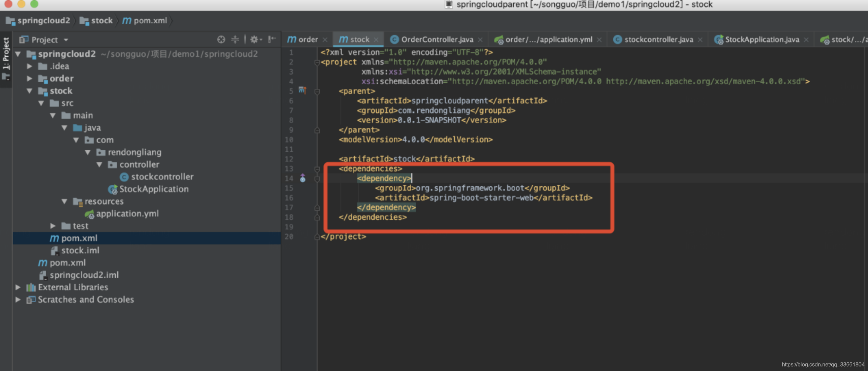Screen dimensions: 868x371
Task: Collapse the stock module arrow
Action: 30,91
